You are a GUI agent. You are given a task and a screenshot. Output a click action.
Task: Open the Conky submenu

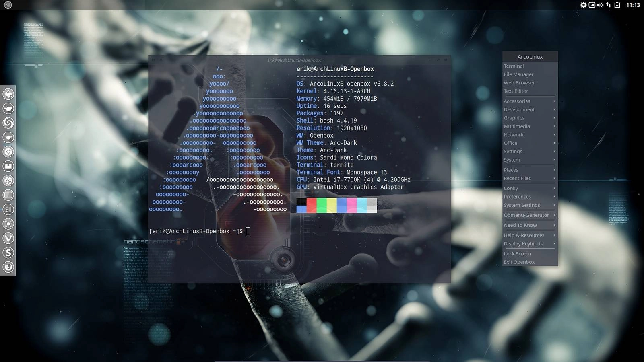point(530,189)
